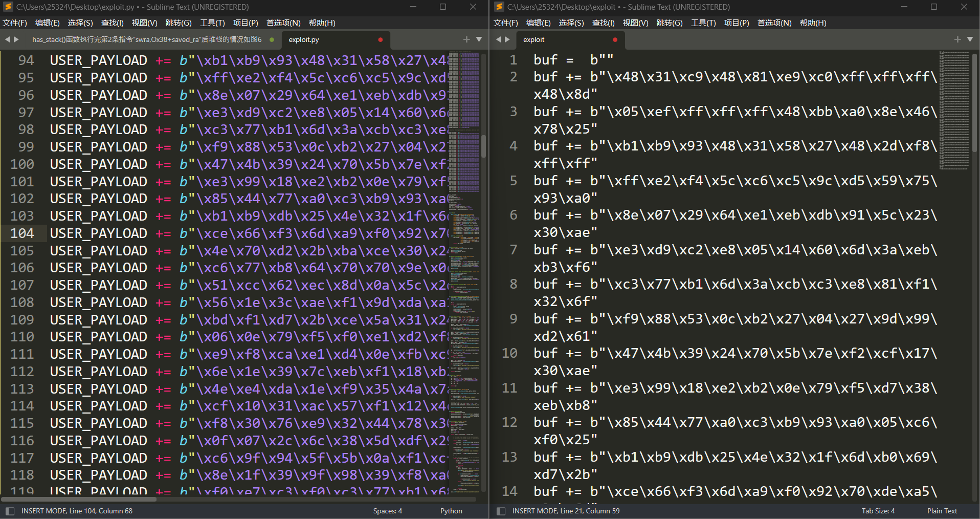Screen dimensions: 980x519
Task: Close the exploit tab via red dot
Action: (x=615, y=39)
